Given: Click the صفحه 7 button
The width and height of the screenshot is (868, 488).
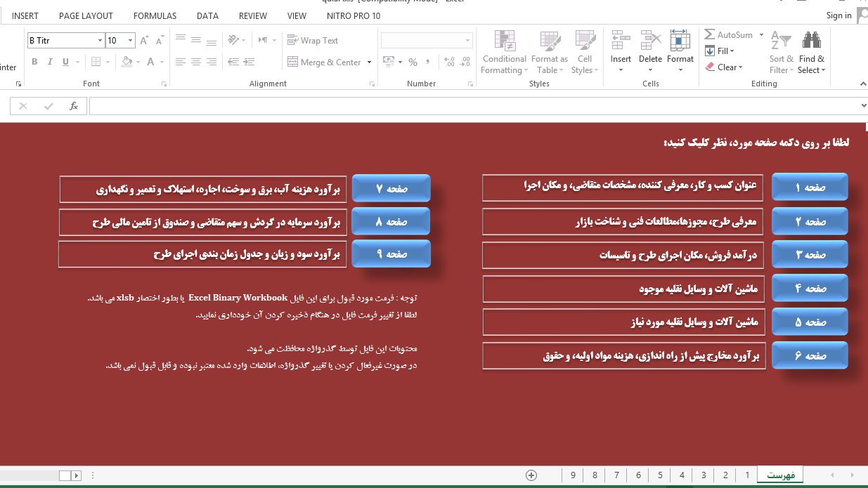Looking at the screenshot, I should [391, 189].
